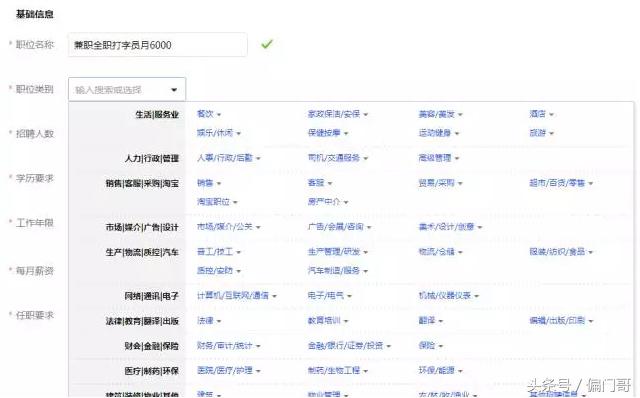
Task: Select 普工/技工 job category
Action: pos(218,252)
